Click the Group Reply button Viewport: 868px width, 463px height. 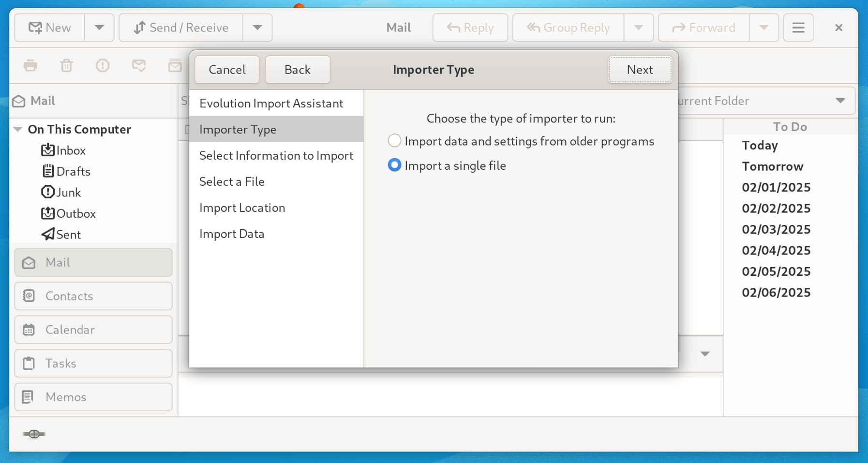(x=569, y=28)
